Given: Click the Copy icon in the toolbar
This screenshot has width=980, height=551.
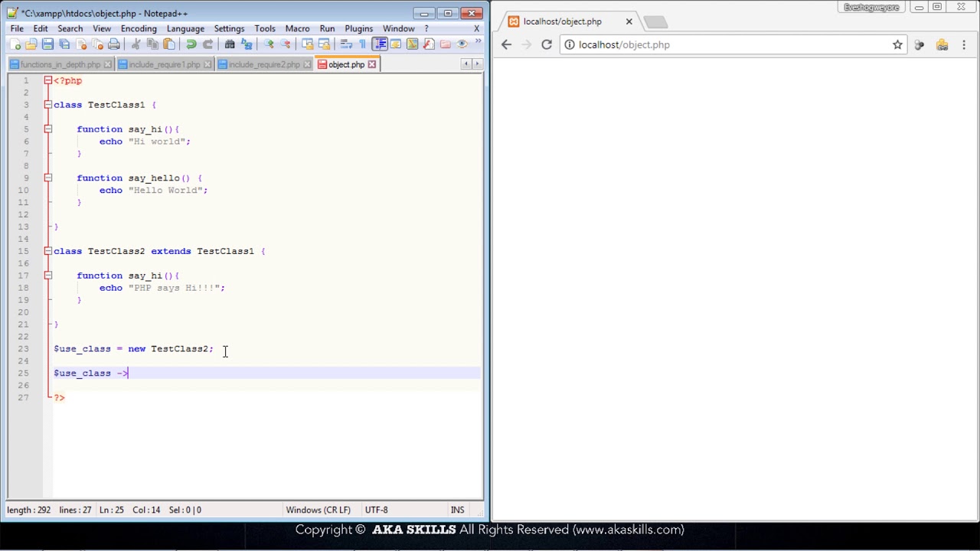Looking at the screenshot, I should (x=152, y=44).
